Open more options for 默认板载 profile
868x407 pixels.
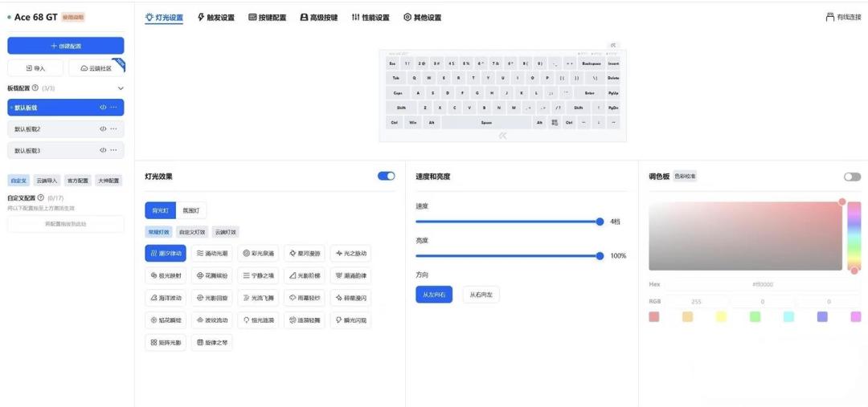113,108
